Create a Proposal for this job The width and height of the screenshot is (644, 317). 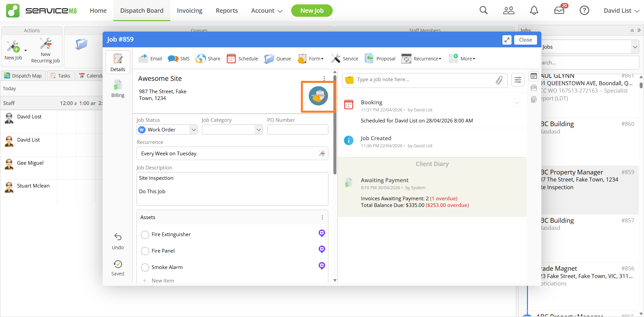coord(380,59)
